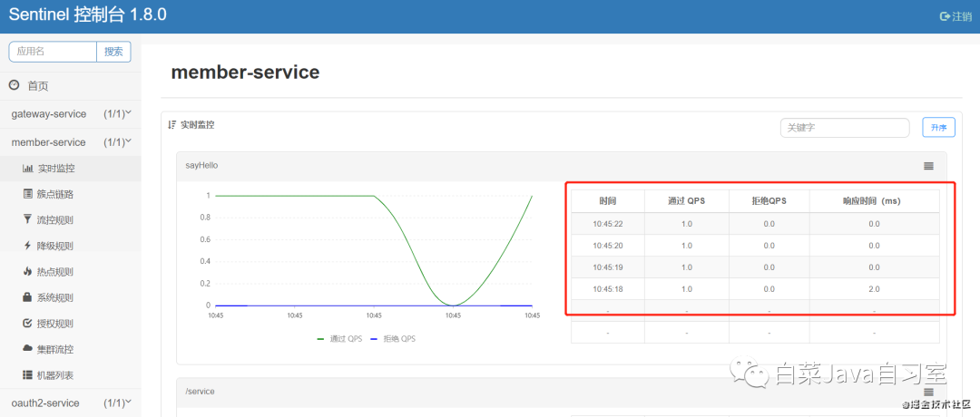This screenshot has height=417, width=980.
Task: Click the lightning bolt icon of 降级规则
Action: coord(27,246)
